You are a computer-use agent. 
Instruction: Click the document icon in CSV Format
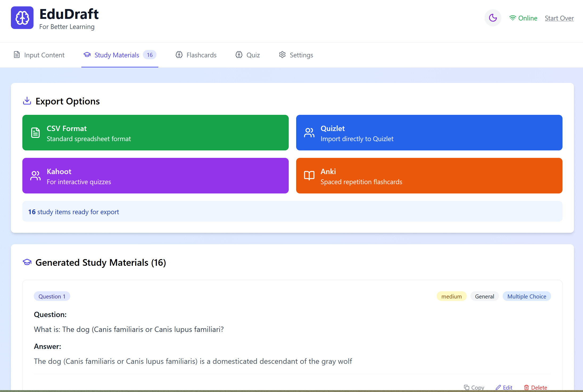pyautogui.click(x=35, y=133)
